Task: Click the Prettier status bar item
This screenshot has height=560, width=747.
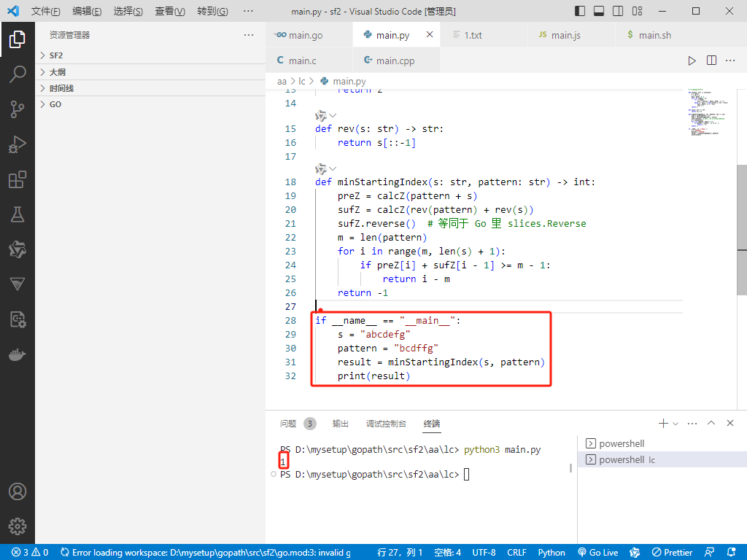Action: coord(672,553)
